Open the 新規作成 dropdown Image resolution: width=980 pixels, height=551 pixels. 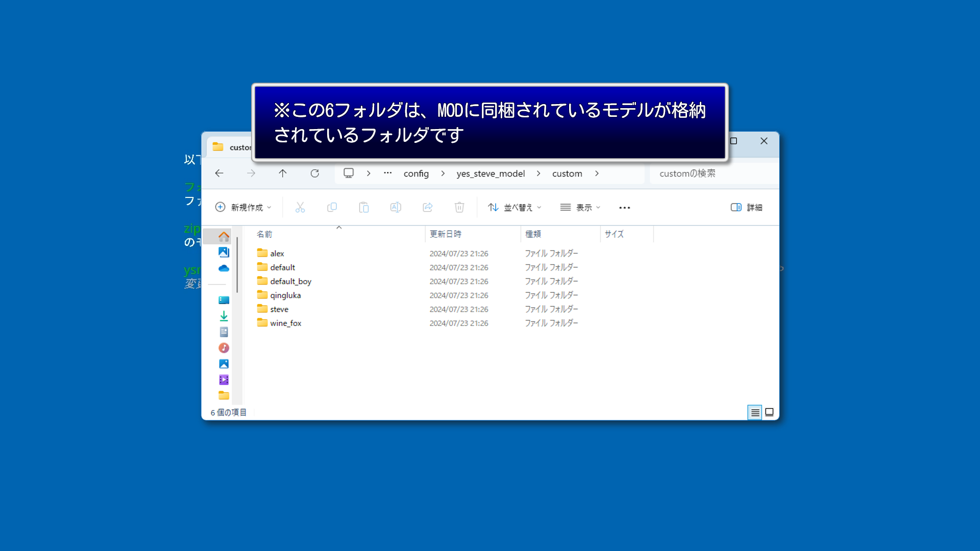click(242, 207)
